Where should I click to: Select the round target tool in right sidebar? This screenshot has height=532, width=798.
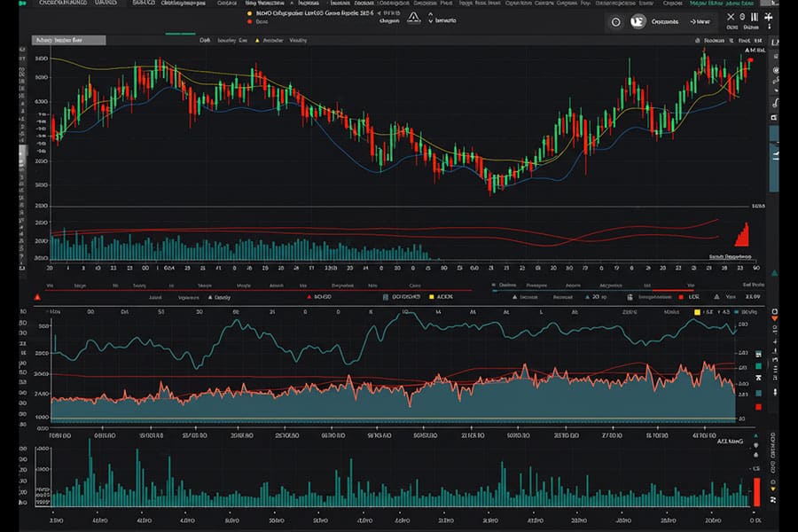775,70
